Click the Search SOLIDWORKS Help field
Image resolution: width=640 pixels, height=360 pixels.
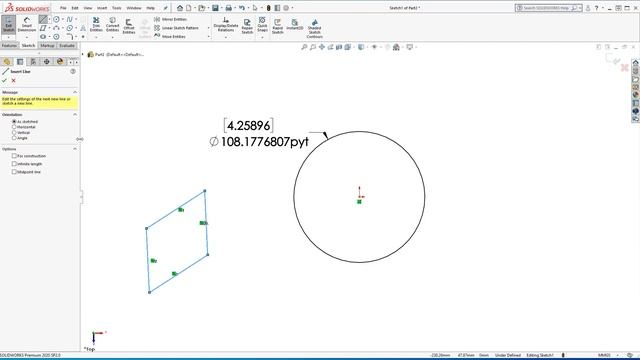click(x=548, y=8)
